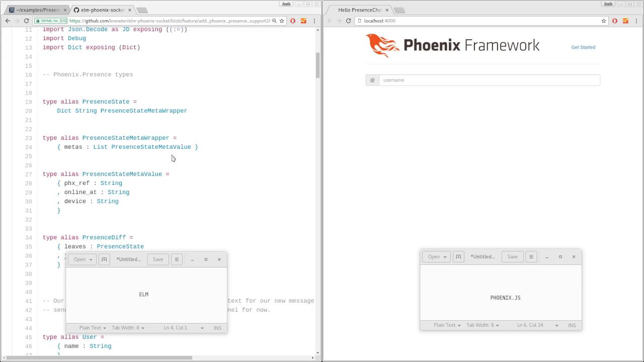
Task: Click the green GitHub, Inc. security badge
Action: tap(51, 21)
